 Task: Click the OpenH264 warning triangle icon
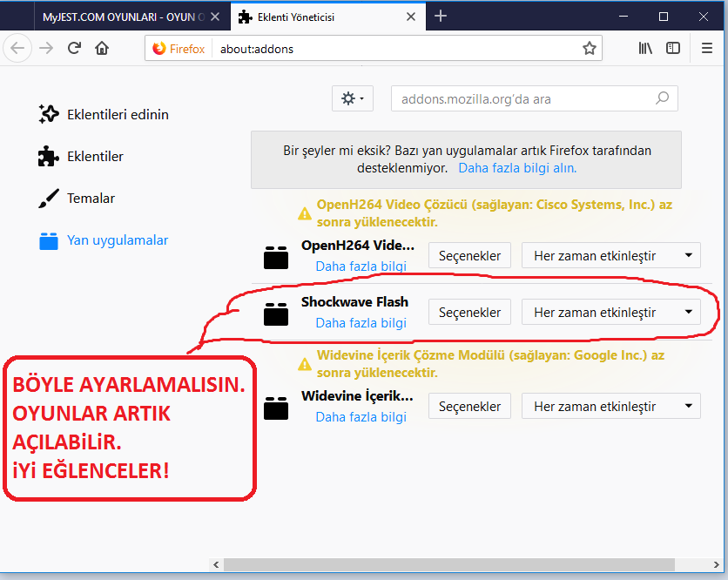pos(305,213)
